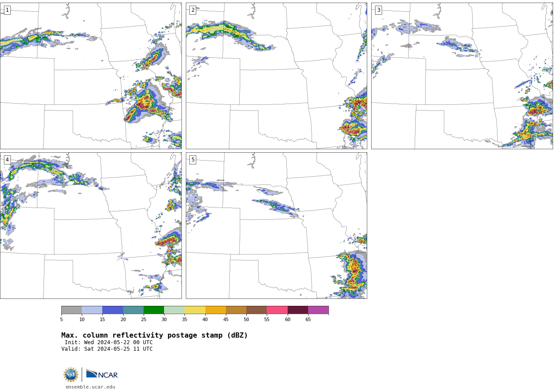Image resolution: width=557 pixels, height=392 pixels.
Task: Select the maroon 60-65 dBZ swatch
Action: point(298,310)
